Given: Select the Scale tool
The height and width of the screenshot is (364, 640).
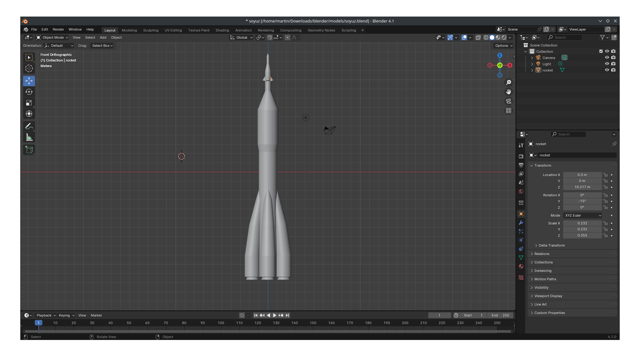Looking at the screenshot, I should [x=29, y=103].
